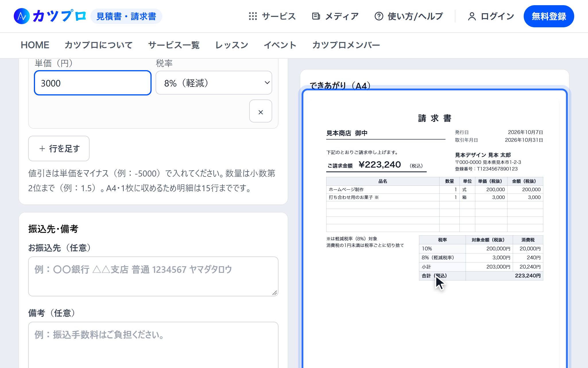This screenshot has height=368, width=588.
Task: Click the 8%（軽減税率） tax summary row
Action: 481,258
